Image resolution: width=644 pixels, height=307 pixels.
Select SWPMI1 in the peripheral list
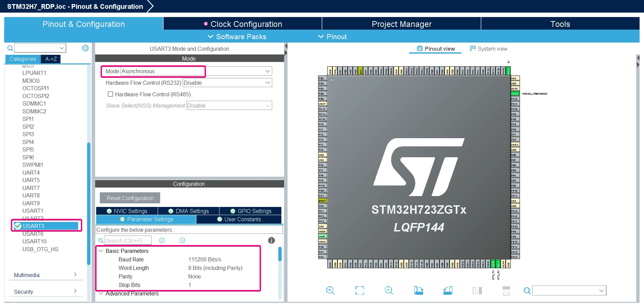tap(33, 165)
